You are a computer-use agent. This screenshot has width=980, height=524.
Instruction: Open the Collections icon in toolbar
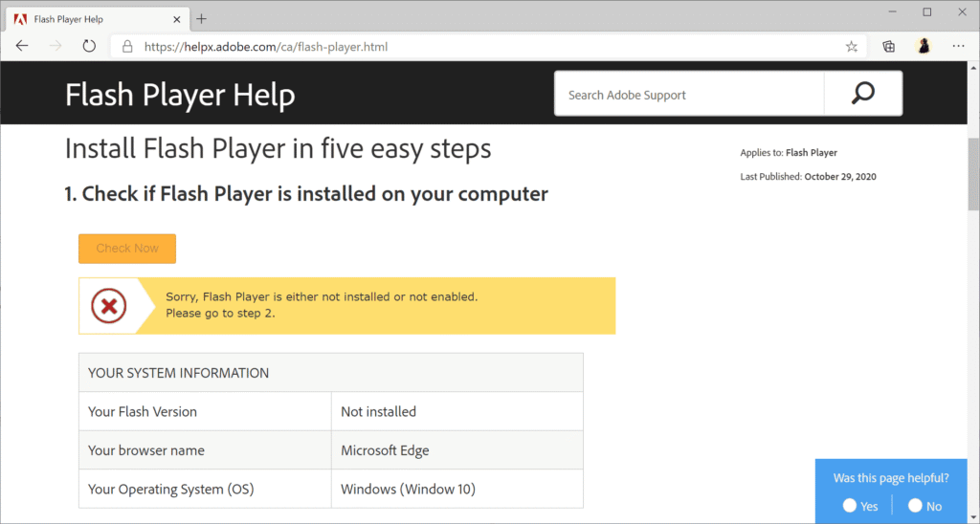[x=888, y=46]
